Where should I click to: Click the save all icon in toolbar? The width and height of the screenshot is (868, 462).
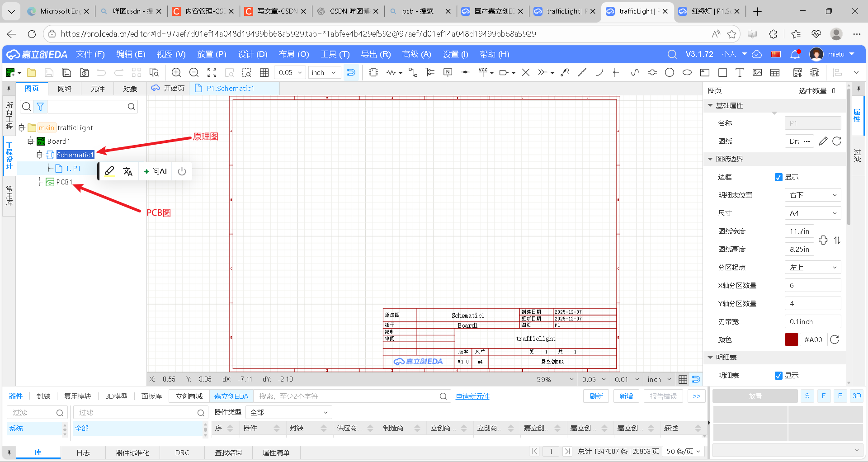coord(66,73)
